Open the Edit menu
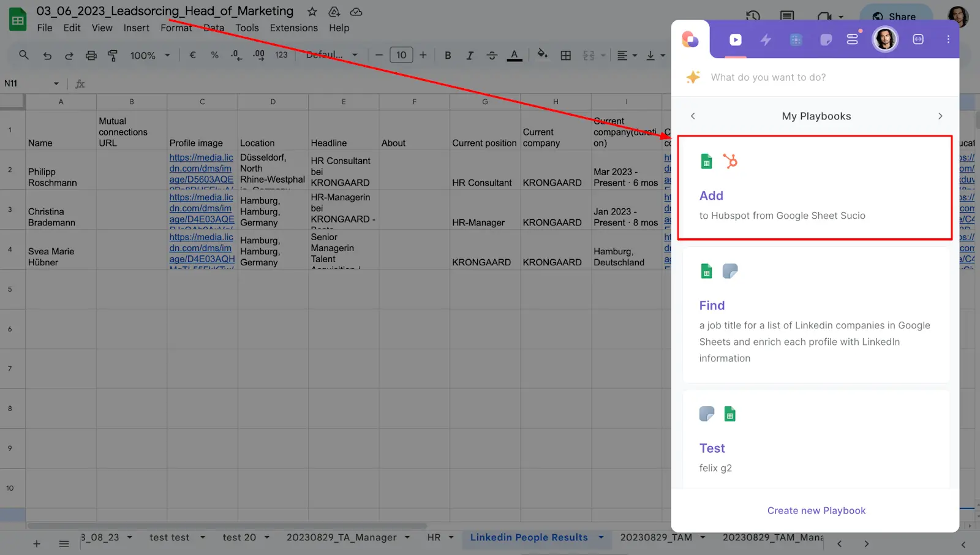Viewport: 980px width, 555px height. 72,28
